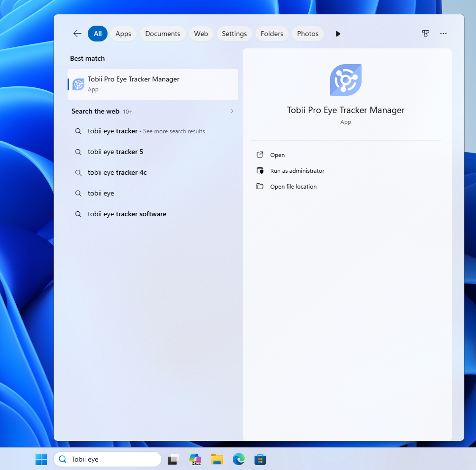
Task: Click Open in the app preview pane
Action: (x=278, y=155)
